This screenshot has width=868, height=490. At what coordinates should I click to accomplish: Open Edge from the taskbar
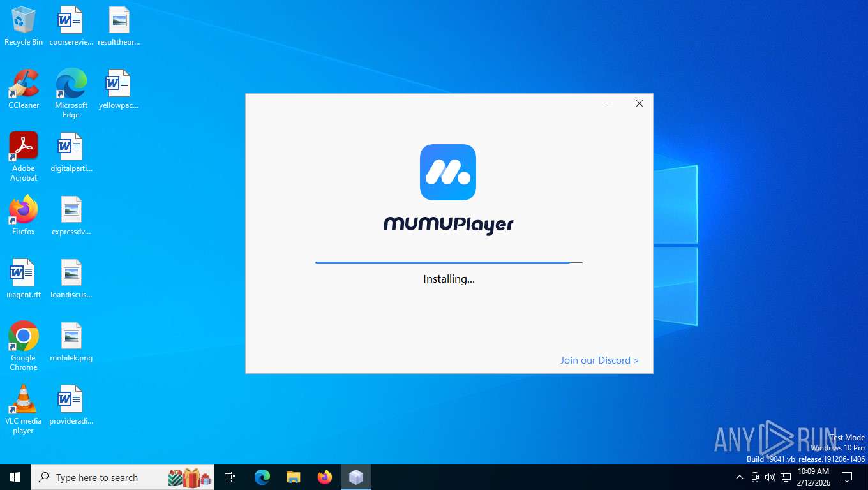262,477
